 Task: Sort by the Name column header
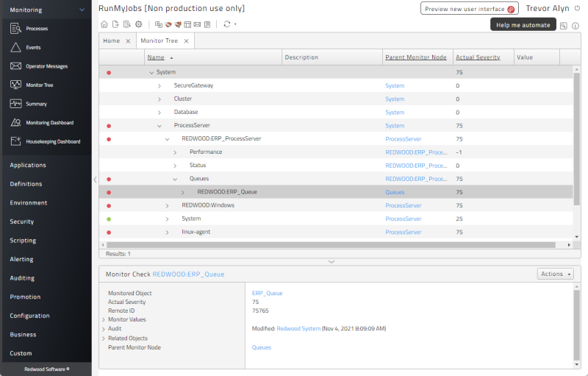click(156, 57)
